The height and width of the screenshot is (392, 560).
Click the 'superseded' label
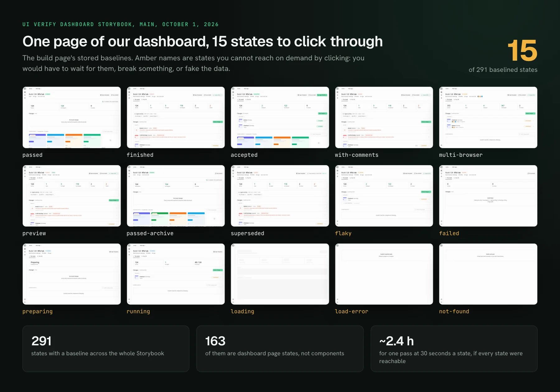pyautogui.click(x=247, y=233)
